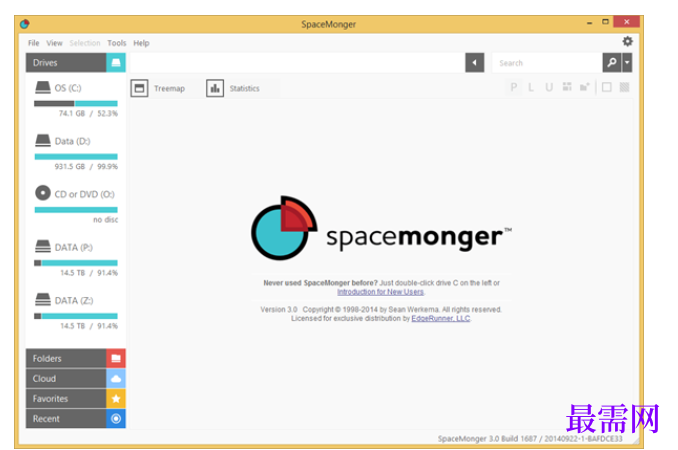Select the DATA (Z:) drive icon
The height and width of the screenshot is (450, 678).
point(42,299)
